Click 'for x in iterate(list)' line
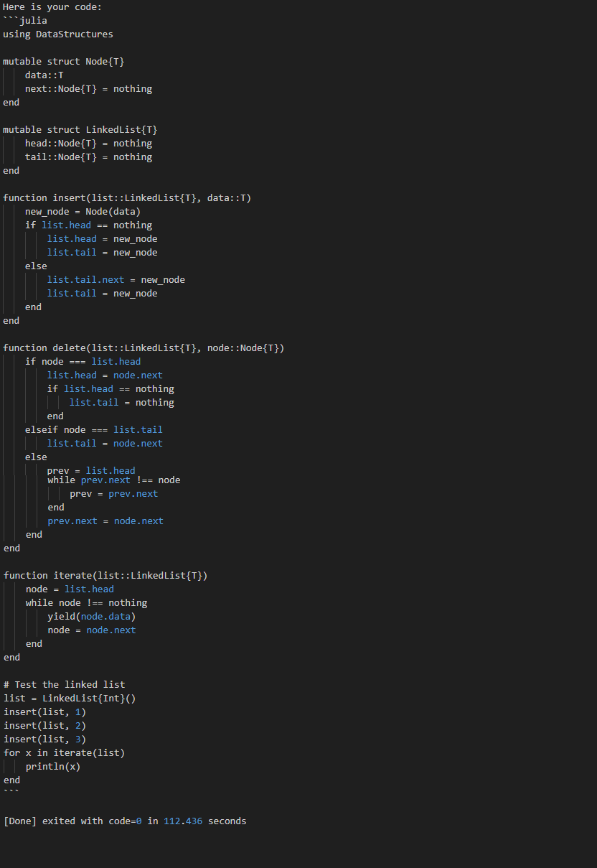This screenshot has width=597, height=868. (64, 753)
